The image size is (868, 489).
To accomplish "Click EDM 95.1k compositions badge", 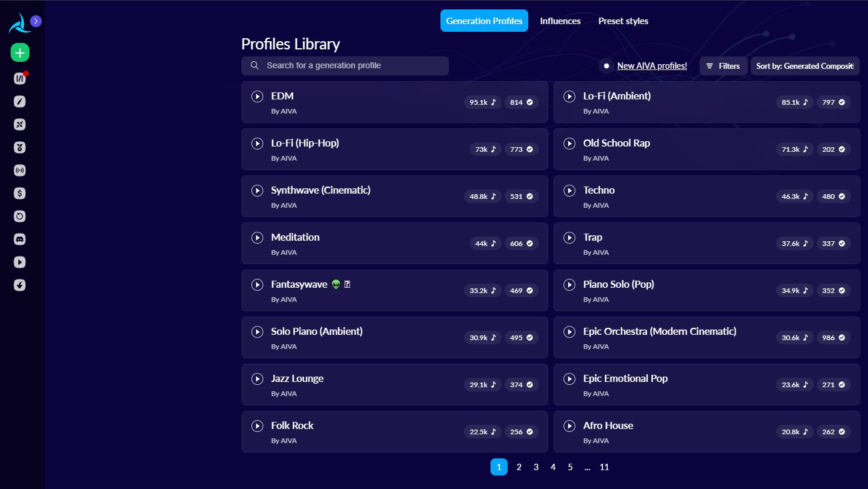I will pyautogui.click(x=483, y=102).
